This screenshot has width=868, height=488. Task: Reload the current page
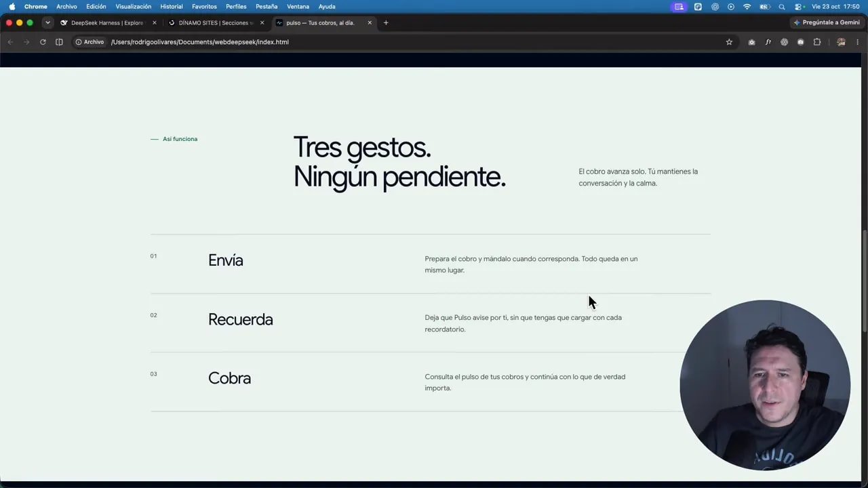pyautogui.click(x=43, y=42)
